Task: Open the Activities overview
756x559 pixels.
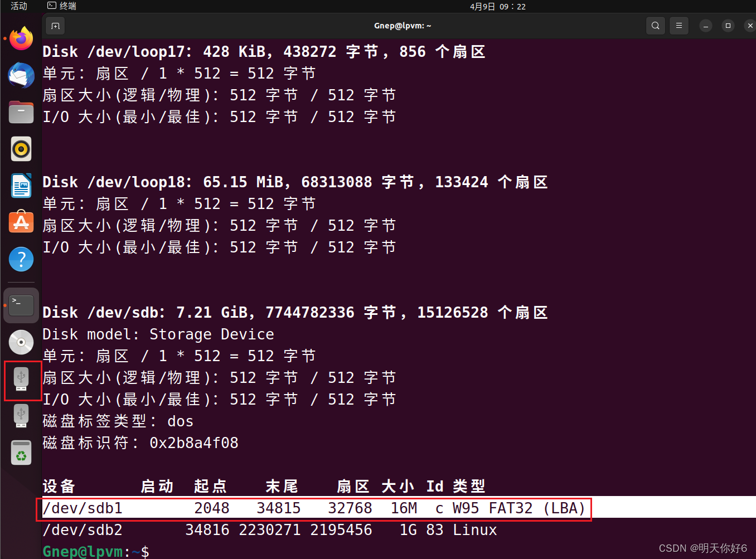Action: [18, 6]
